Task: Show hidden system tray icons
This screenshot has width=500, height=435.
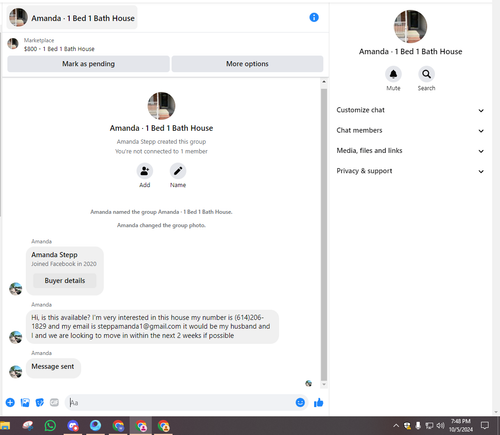Action: pyautogui.click(x=396, y=425)
